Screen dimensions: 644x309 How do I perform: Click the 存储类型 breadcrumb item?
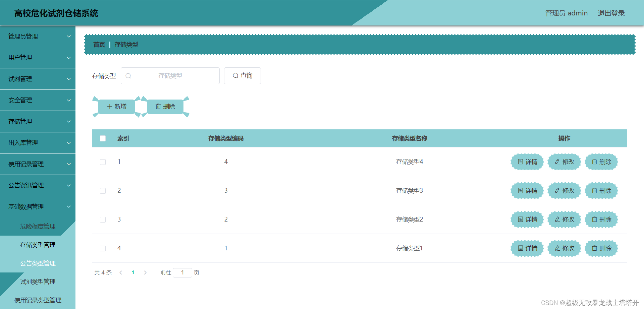coord(126,45)
